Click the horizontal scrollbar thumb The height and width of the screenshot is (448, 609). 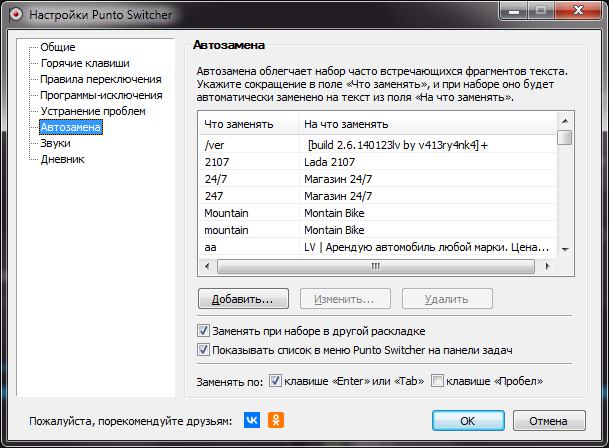pyautogui.click(x=376, y=267)
